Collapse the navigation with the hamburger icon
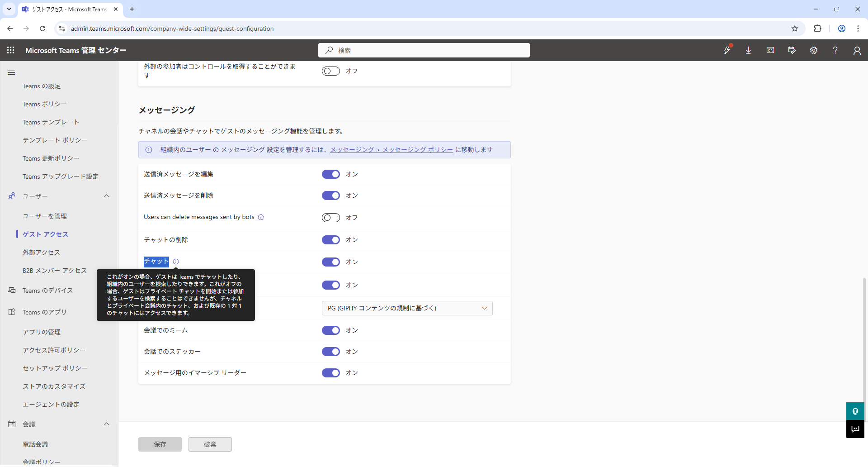The width and height of the screenshot is (868, 467). 12,72
